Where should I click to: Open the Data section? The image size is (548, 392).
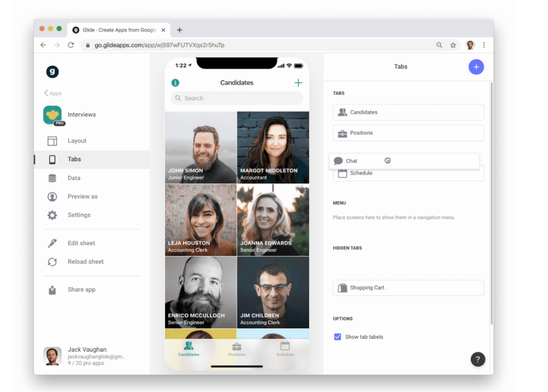[74, 178]
